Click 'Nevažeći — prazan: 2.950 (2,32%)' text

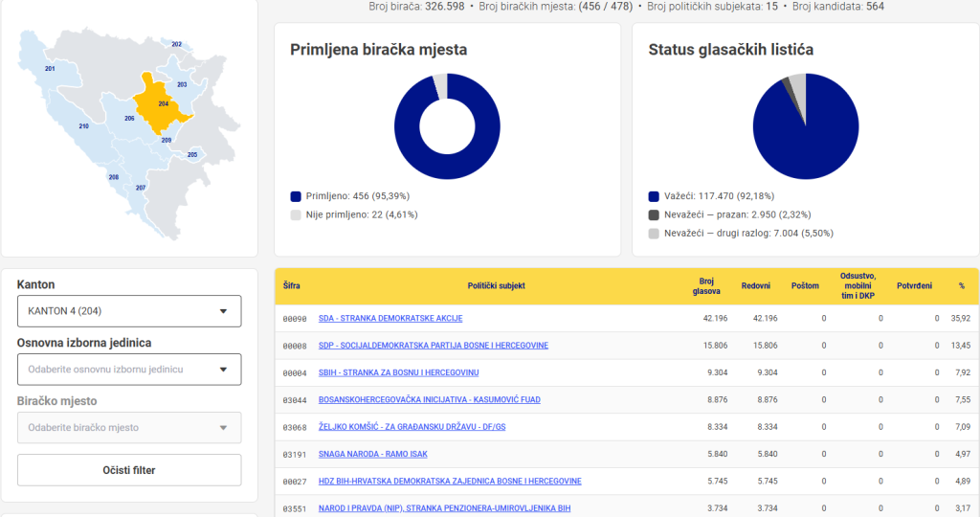coord(738,215)
